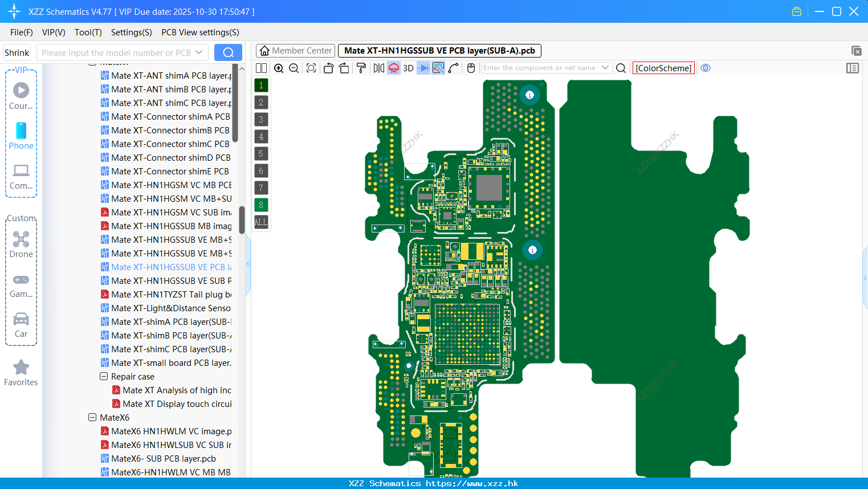868x489 pixels.
Task: Open the Courses sidebar icon
Action: click(21, 96)
